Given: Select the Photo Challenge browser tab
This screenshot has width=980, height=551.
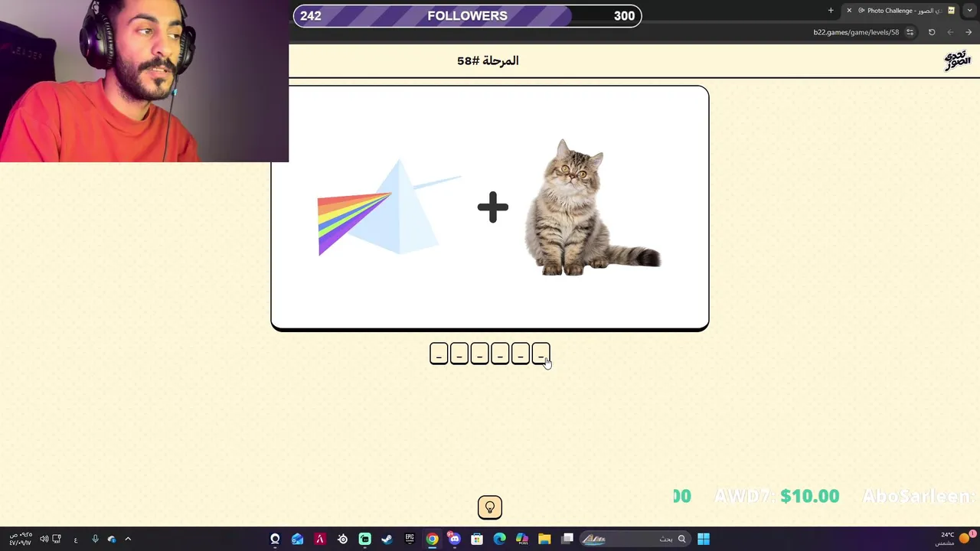Looking at the screenshot, I should 901,11.
